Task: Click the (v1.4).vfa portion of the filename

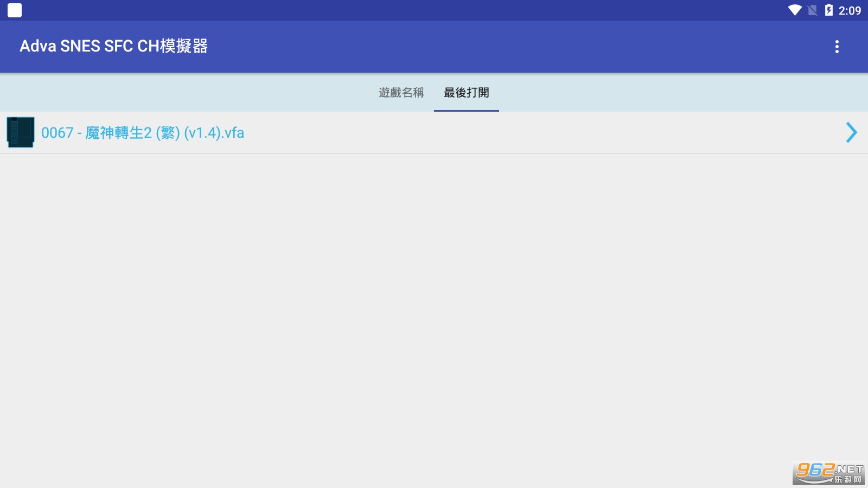Action: (214, 132)
